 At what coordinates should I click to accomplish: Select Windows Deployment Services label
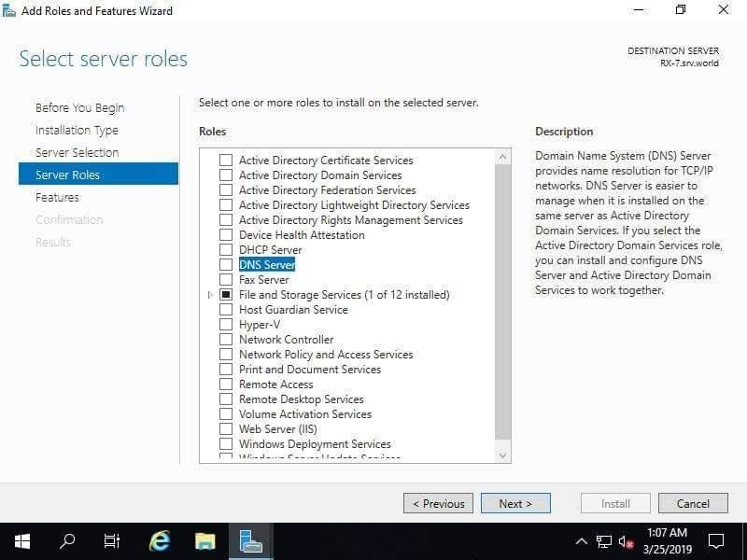pos(315,444)
